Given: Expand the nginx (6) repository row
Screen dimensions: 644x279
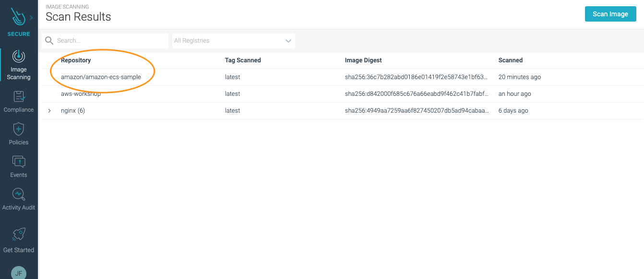Looking at the screenshot, I should [x=49, y=111].
